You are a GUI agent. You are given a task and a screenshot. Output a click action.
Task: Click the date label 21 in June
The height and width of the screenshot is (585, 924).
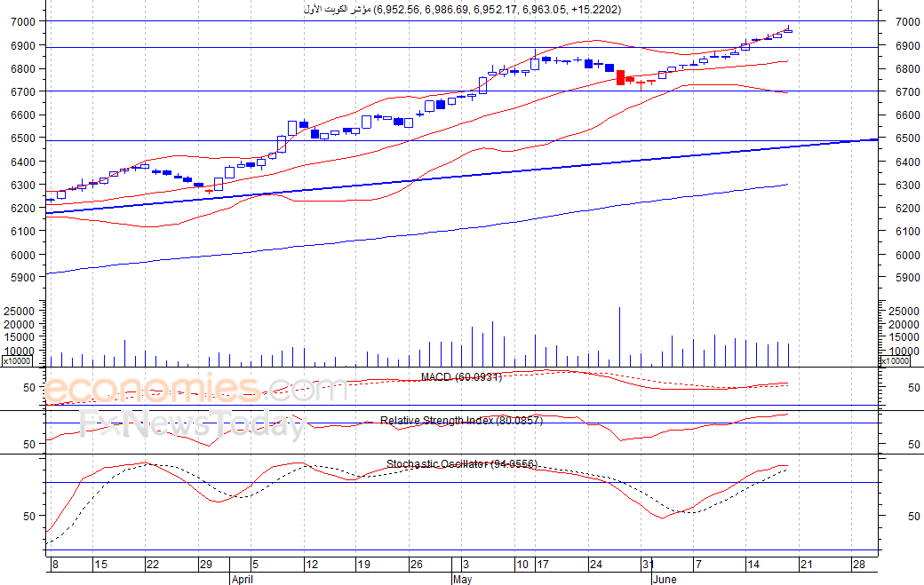[x=806, y=565]
